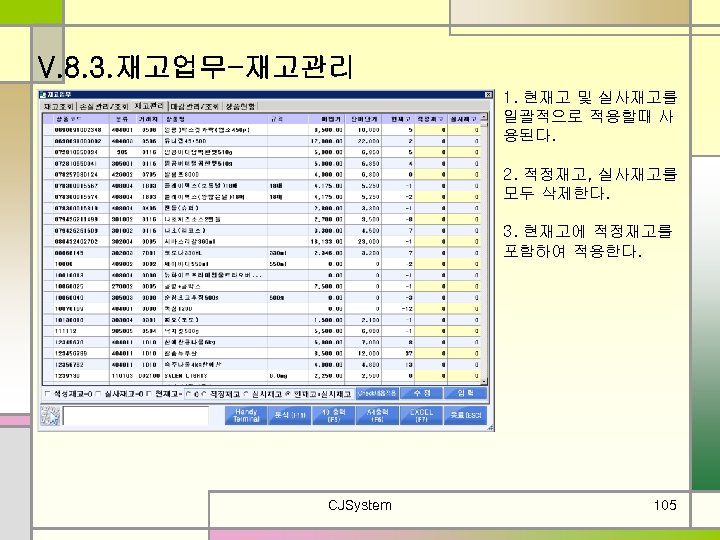The width and height of the screenshot is (720, 540).
Task: Click the grid's scroll-up arrow
Action: [484, 117]
